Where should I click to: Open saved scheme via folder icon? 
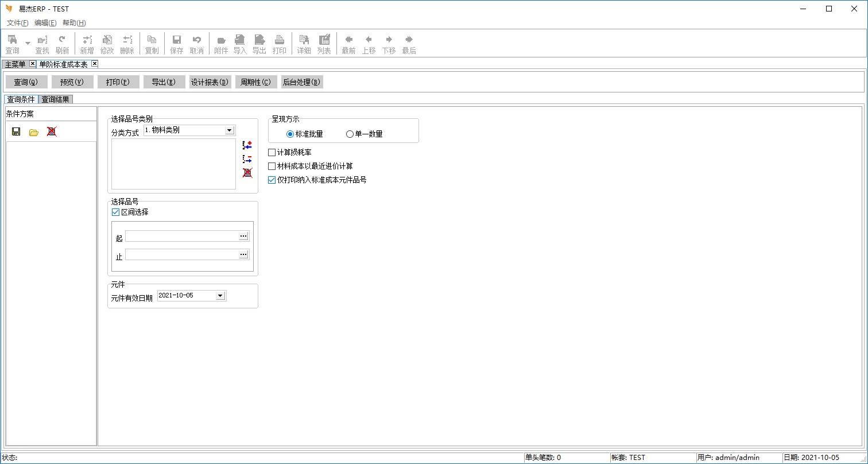pos(34,132)
